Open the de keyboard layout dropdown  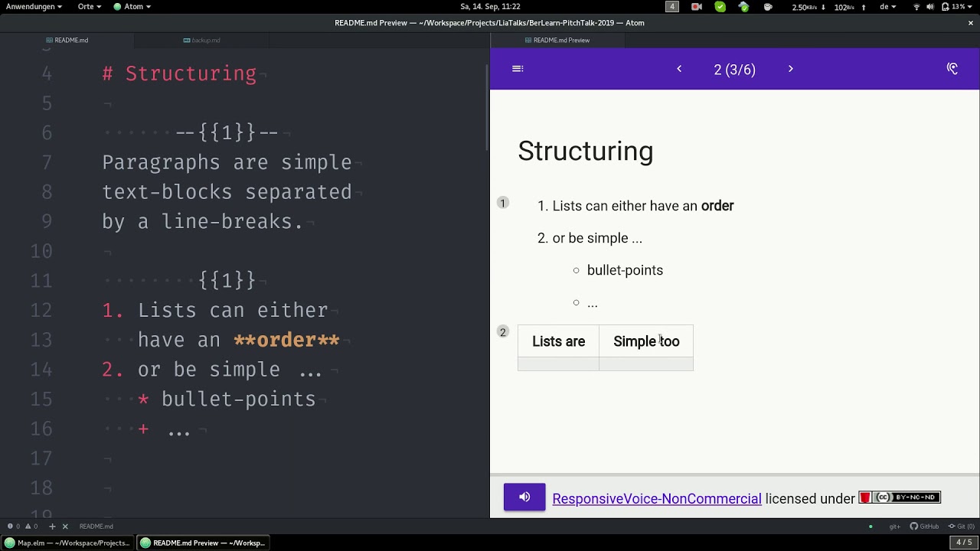click(888, 6)
